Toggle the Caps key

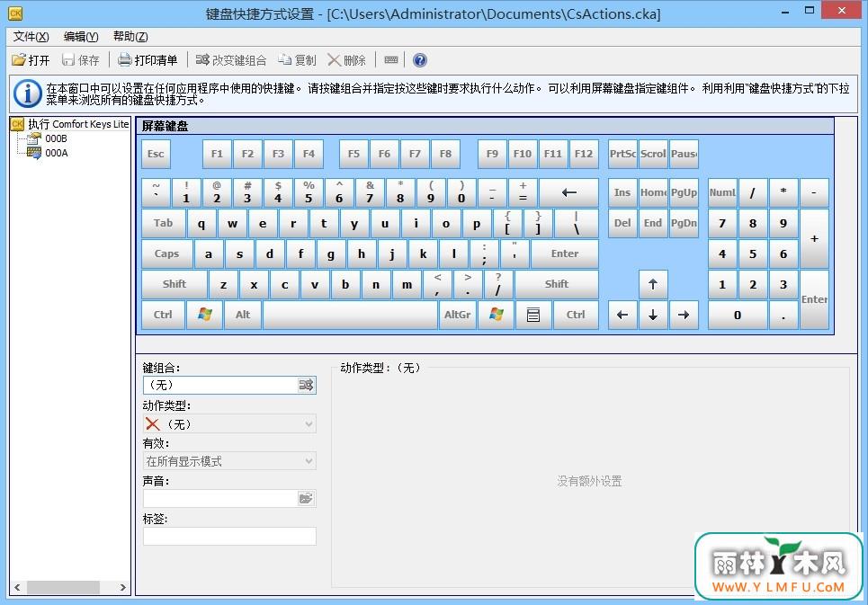[x=166, y=254]
